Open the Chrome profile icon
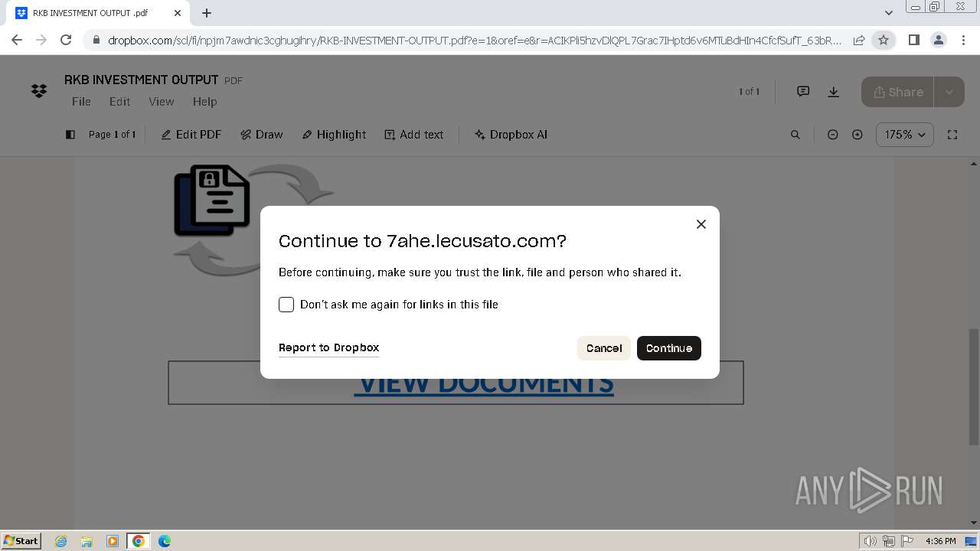The width and height of the screenshot is (980, 551). coord(938,40)
